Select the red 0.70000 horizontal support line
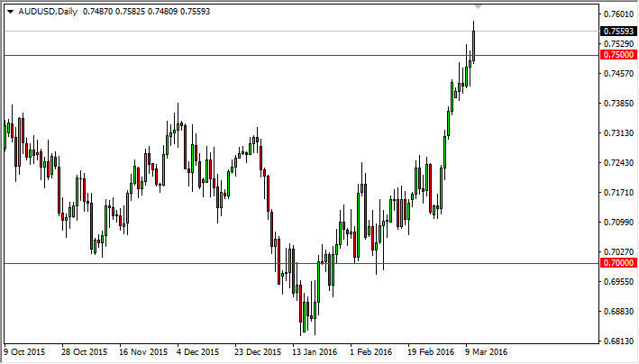639x364 pixels. click(180, 264)
